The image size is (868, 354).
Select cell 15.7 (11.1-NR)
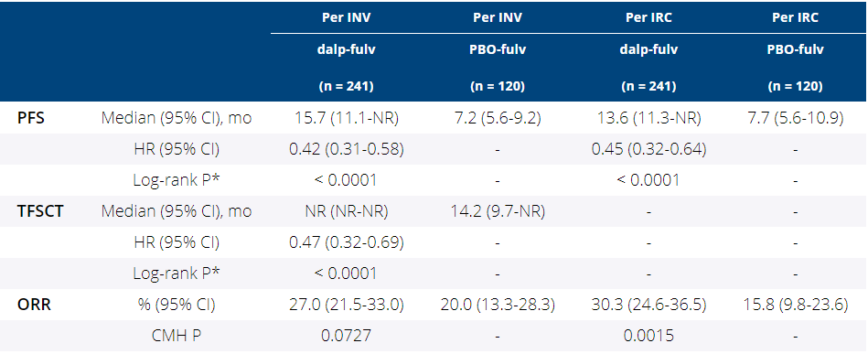click(347, 119)
